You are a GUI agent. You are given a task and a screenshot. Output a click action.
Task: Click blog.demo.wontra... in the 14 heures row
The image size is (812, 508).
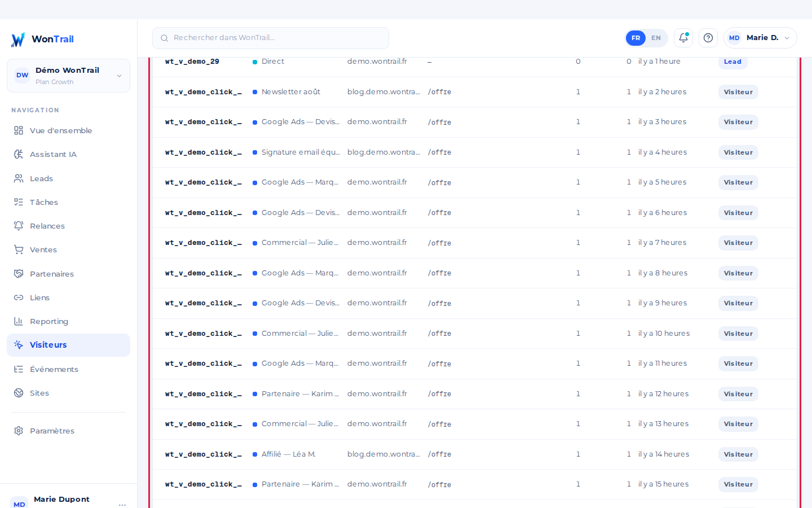[x=383, y=454]
